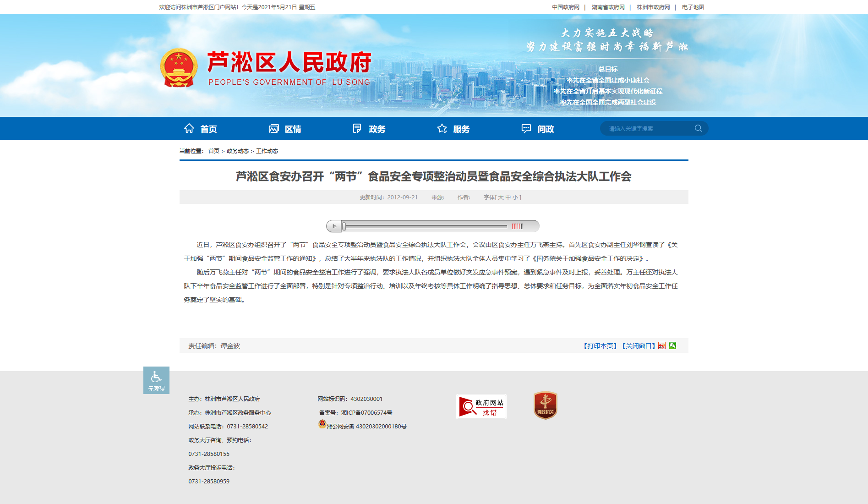Click the 打印本页 print link
This screenshot has height=504, width=868.
point(601,346)
